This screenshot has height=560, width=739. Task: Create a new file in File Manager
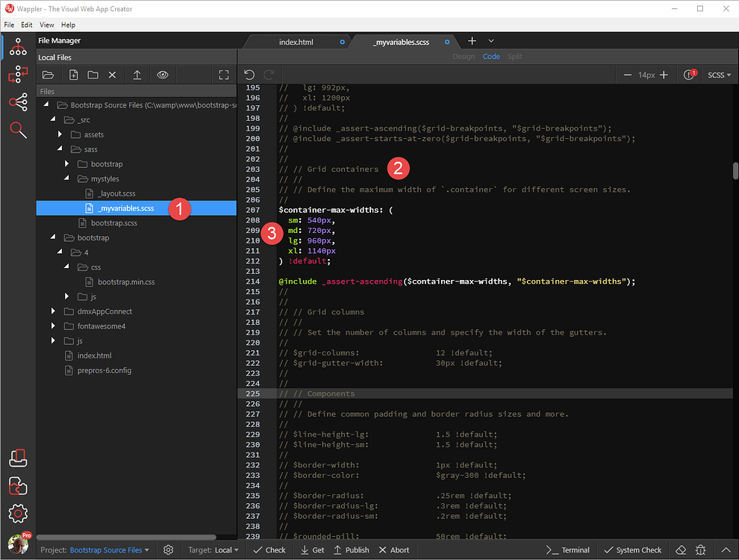point(74,75)
